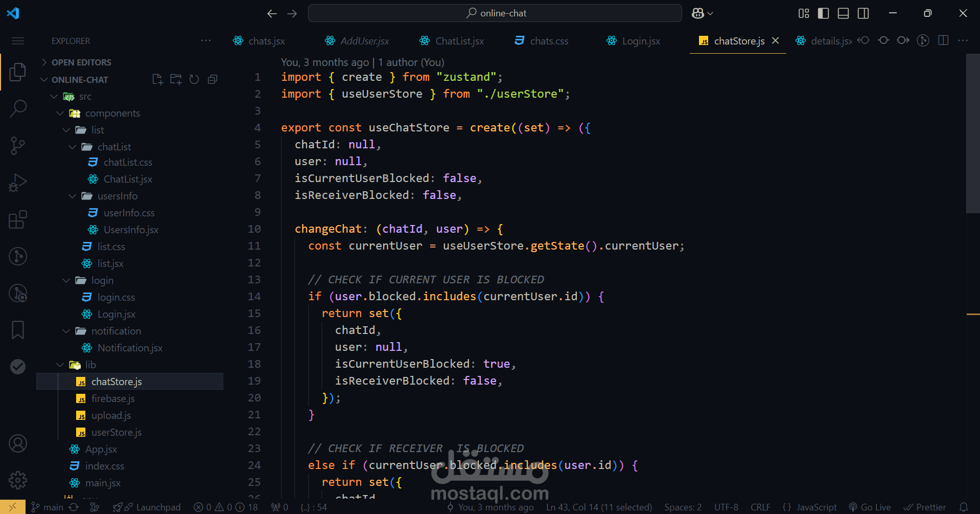The image size is (980, 514).
Task: Click the UTF-8 encoding entry
Action: pos(726,507)
